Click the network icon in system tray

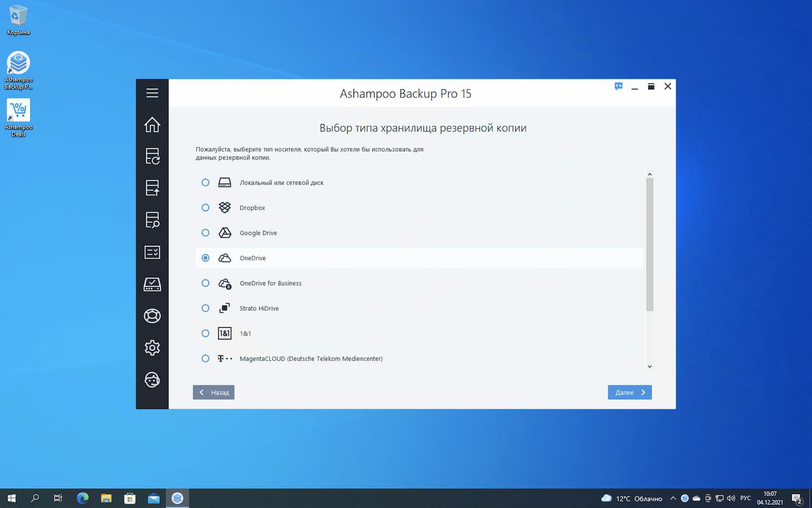pos(719,498)
